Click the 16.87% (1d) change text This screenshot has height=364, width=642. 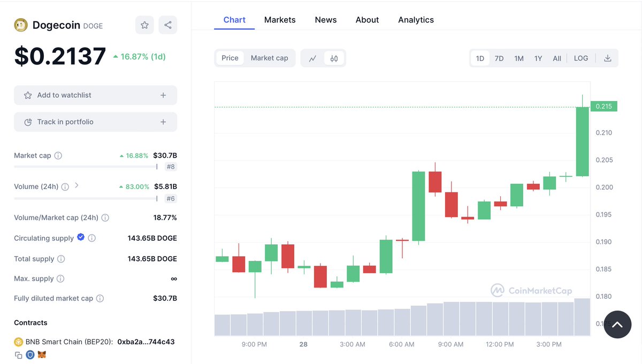coord(139,57)
